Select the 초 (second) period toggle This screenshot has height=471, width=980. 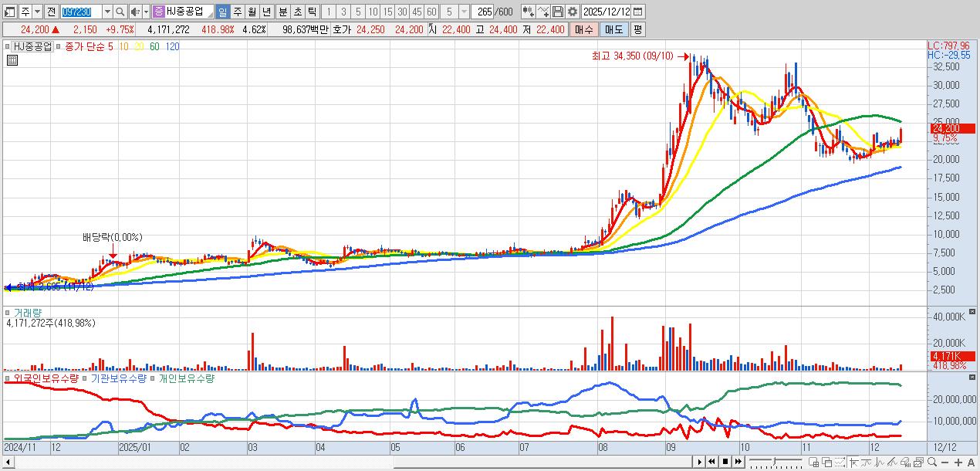click(297, 12)
